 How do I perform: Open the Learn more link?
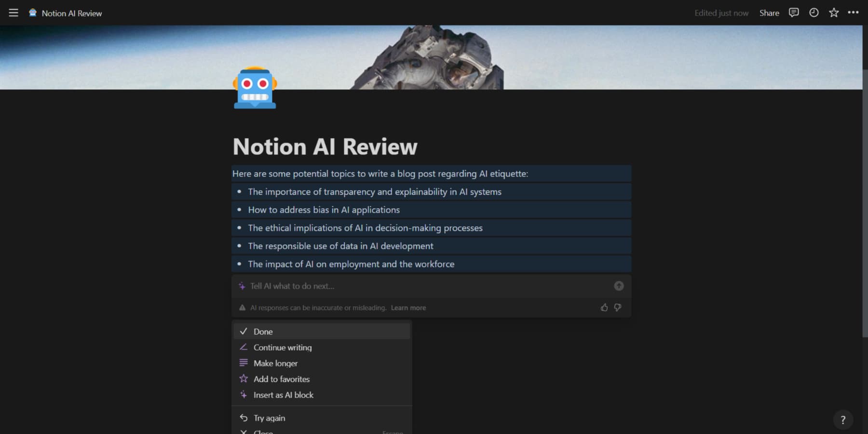pyautogui.click(x=408, y=307)
